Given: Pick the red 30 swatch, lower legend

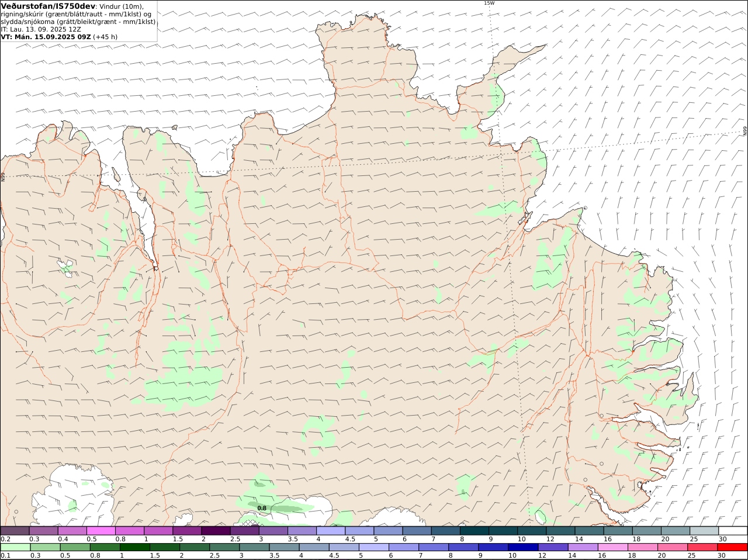Looking at the screenshot, I should [x=732, y=548].
